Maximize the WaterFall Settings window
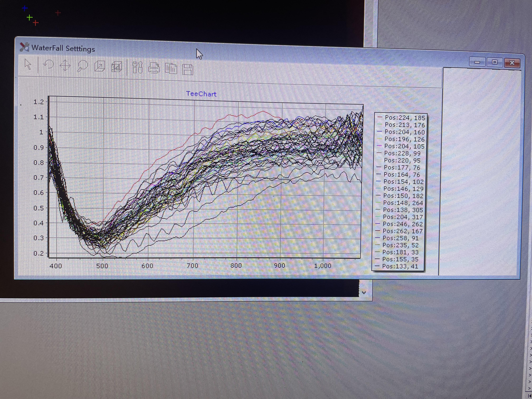The image size is (532, 399). 495,62
